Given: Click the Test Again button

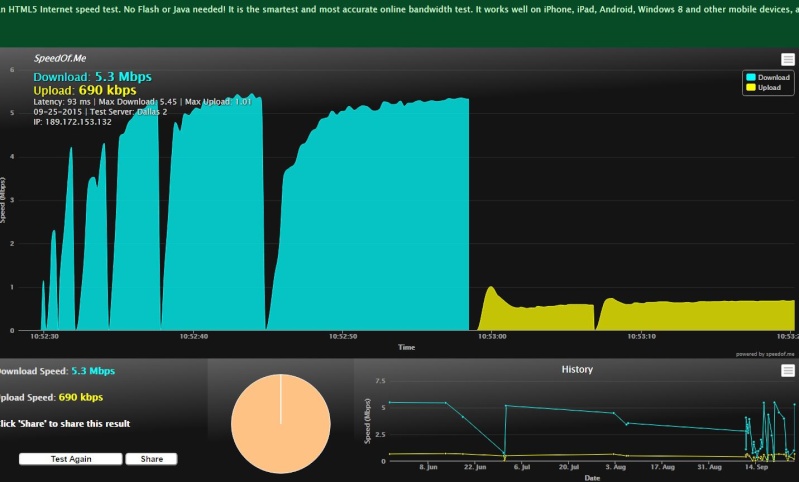Looking at the screenshot, I should 71,459.
